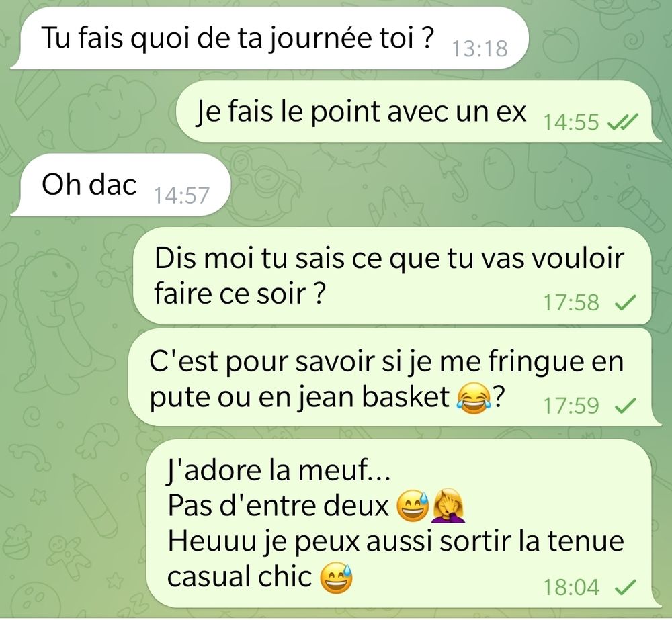
Task: Click the 14:57 timestamp under 'Oh dac'
Action: point(181,195)
